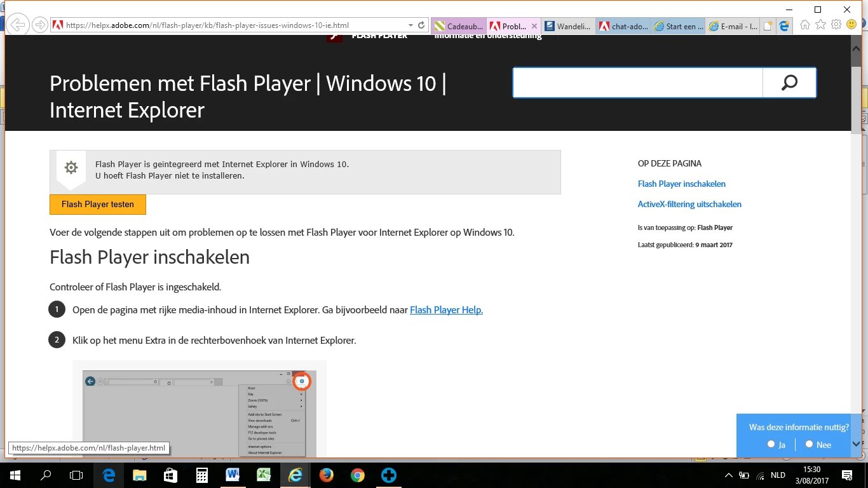The height and width of the screenshot is (488, 868).
Task: Open the Action Center notifications icon
Action: tap(847, 475)
